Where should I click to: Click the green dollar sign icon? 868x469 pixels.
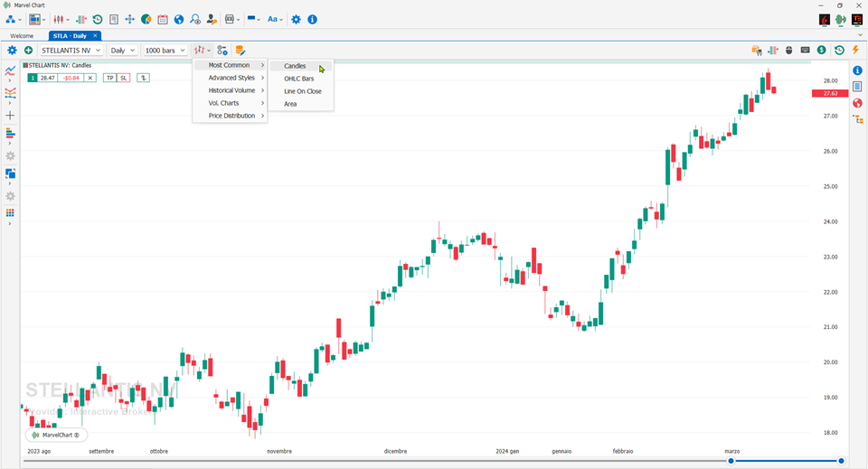(822, 51)
